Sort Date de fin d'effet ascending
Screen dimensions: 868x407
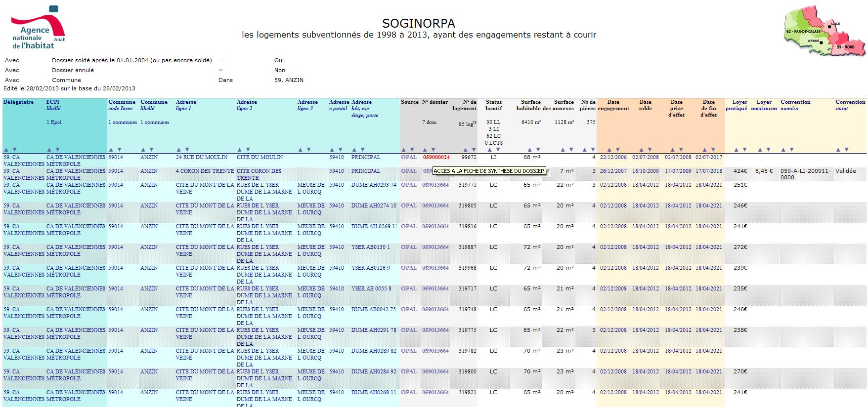[x=704, y=150]
